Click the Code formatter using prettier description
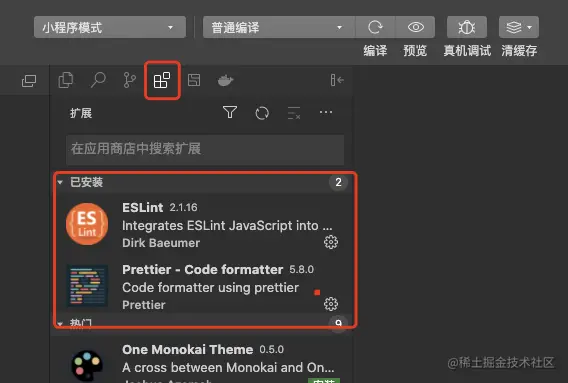 pyautogui.click(x=210, y=288)
